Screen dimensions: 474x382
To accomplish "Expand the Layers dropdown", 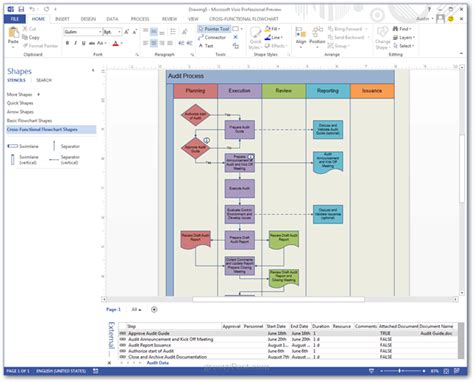I will click(404, 37).
